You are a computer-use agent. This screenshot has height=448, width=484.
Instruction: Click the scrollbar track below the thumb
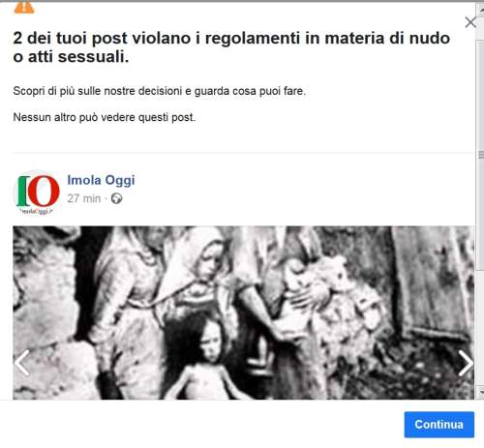click(x=480, y=327)
